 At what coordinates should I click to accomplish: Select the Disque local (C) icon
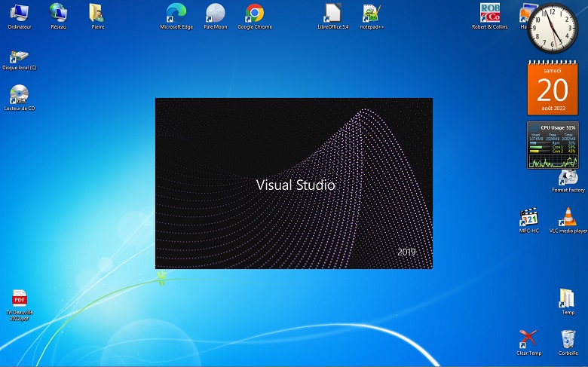(19, 60)
